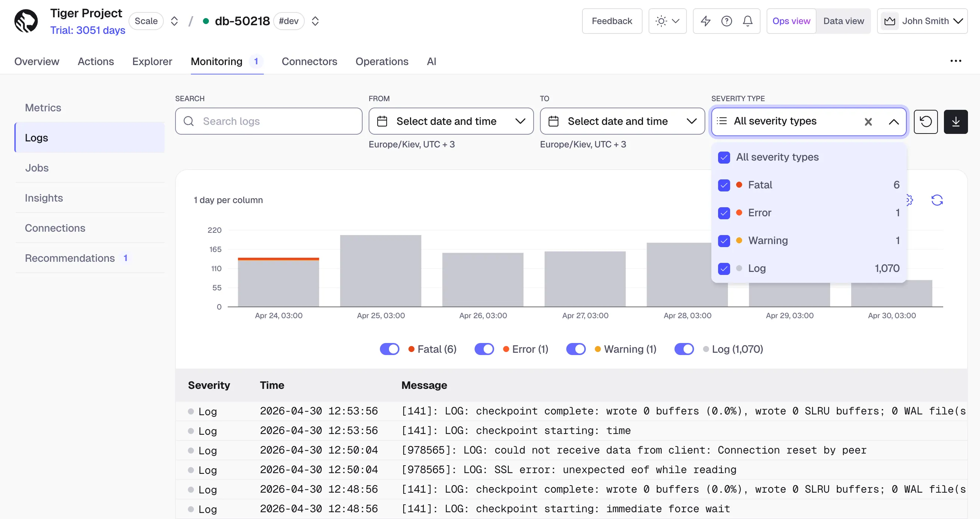Switch to Data view

point(843,21)
